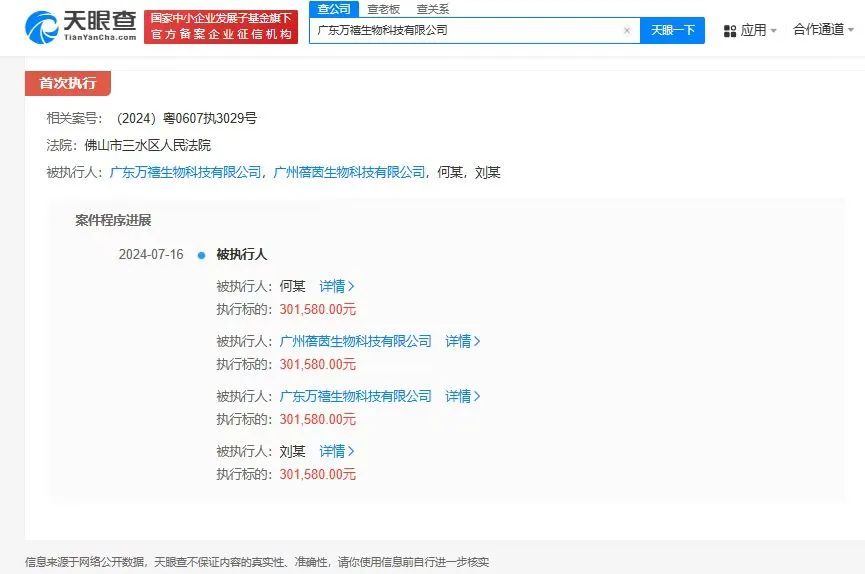Click 301,580.00元 amount under 刘某
The width and height of the screenshot is (865, 574).
[x=317, y=475]
